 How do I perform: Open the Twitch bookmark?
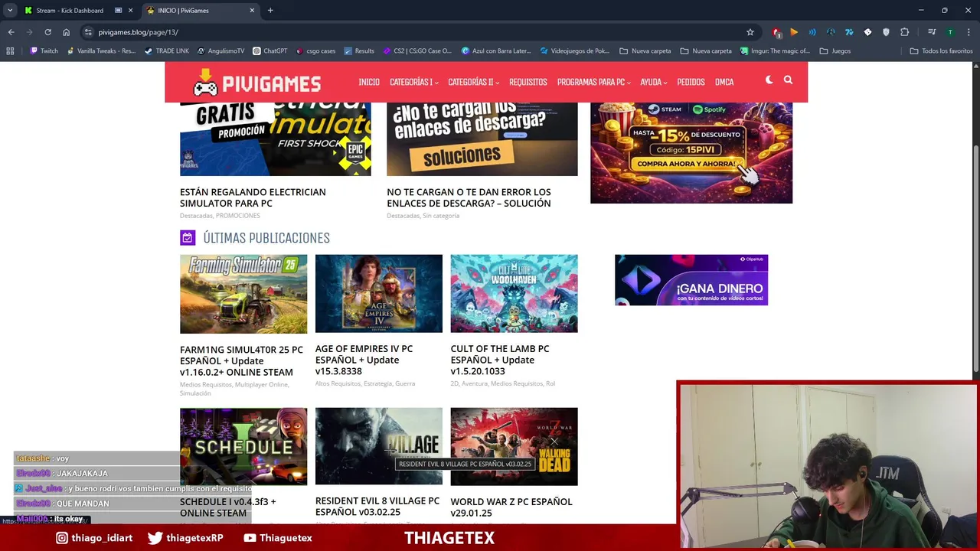(44, 51)
